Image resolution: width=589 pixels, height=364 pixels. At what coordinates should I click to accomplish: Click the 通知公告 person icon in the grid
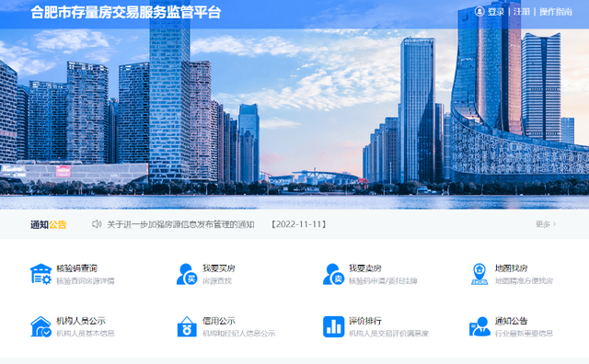click(479, 326)
